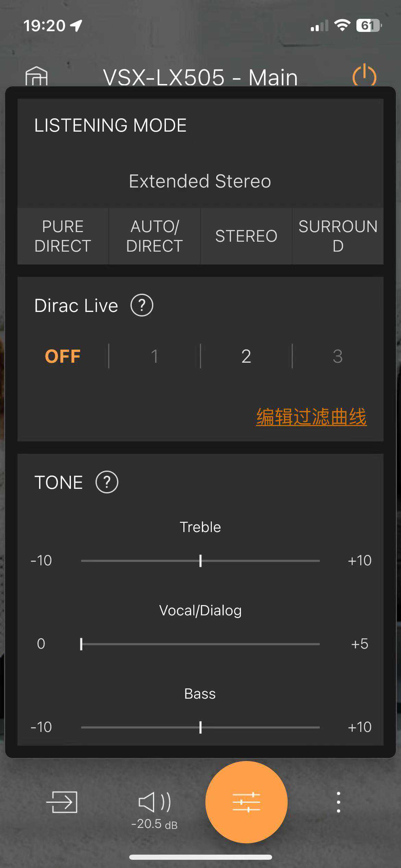
Task: Choose the SURROUND listening mode
Action: pos(338,236)
